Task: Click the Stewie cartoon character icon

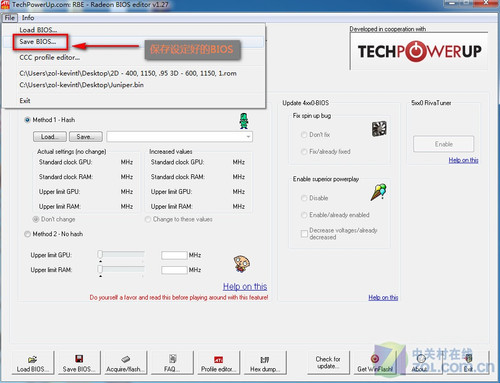Action: point(242,264)
